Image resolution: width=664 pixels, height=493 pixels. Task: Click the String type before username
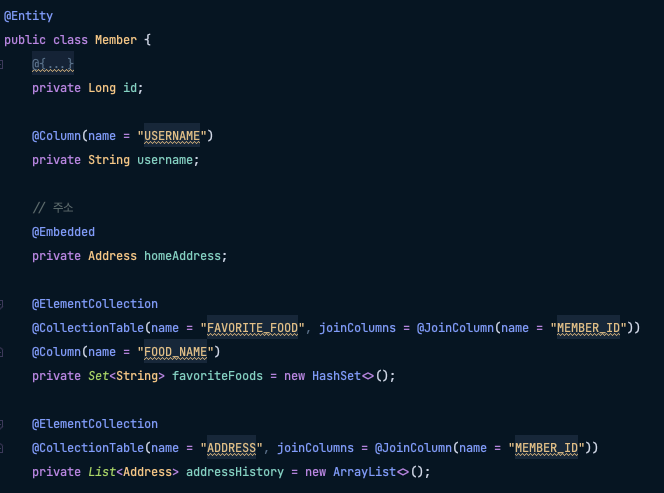(109, 160)
